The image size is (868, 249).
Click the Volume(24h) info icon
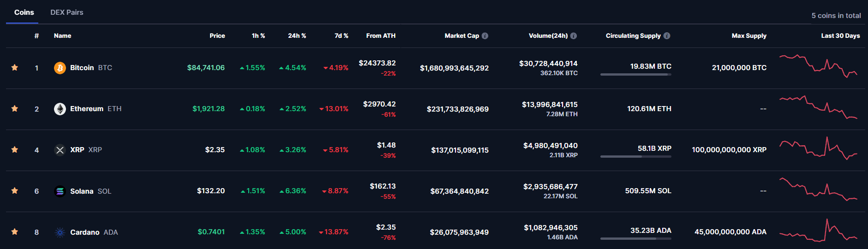[x=574, y=36]
